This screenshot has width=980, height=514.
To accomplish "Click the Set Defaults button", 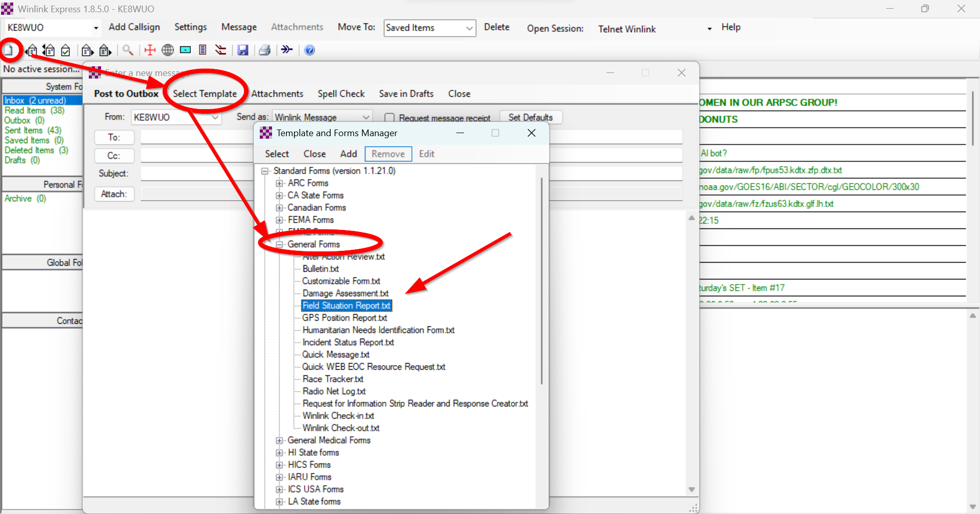I will click(x=531, y=117).
